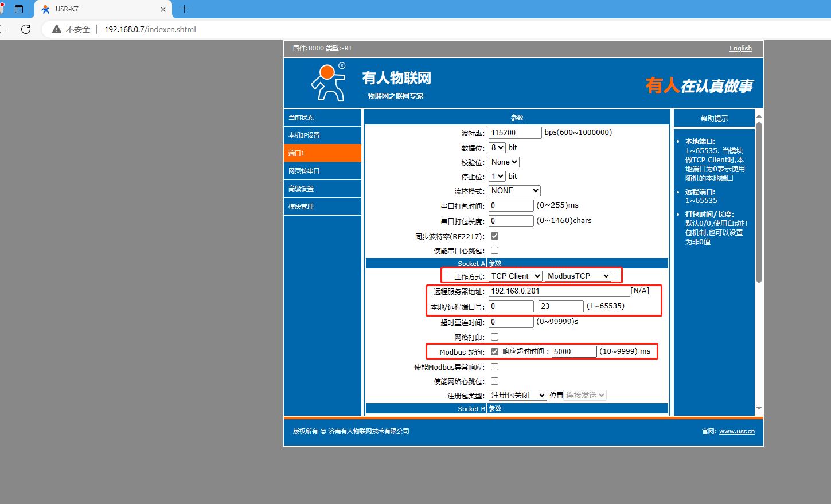Click the scroll-up arrow in help panel

click(759, 116)
